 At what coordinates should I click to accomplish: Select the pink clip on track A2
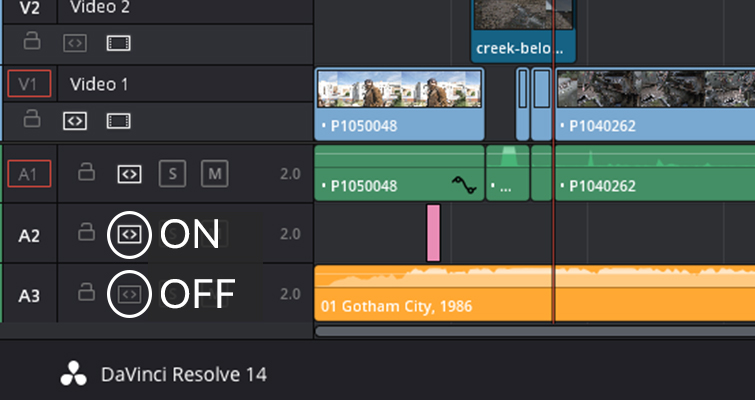coord(433,232)
